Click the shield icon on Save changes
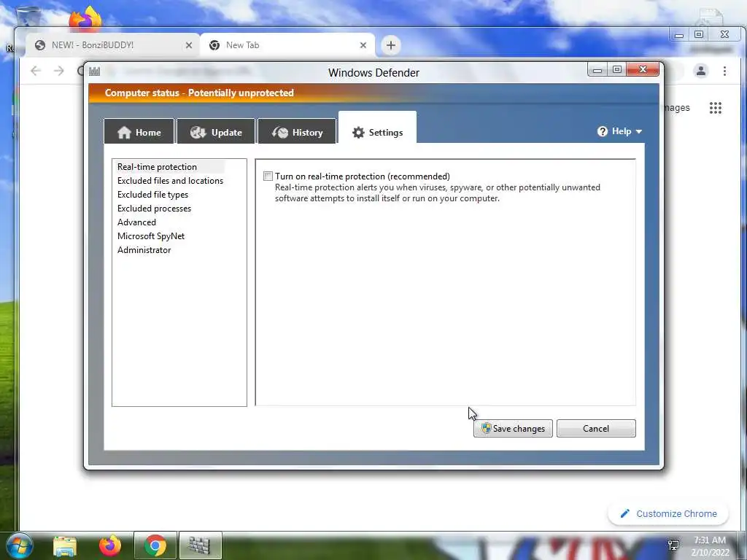The height and width of the screenshot is (560, 747). [x=486, y=428]
